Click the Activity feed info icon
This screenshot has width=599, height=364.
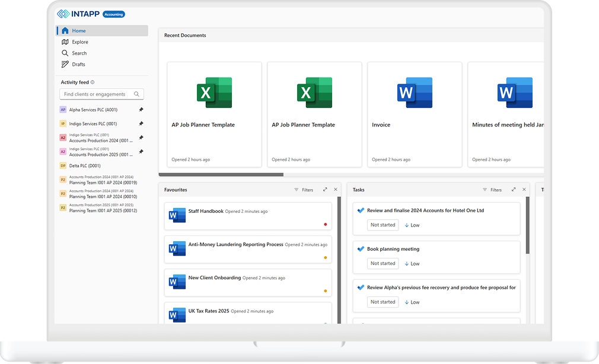(x=93, y=82)
